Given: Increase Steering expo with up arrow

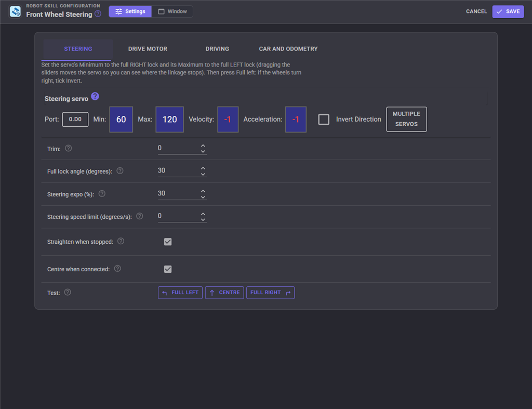Looking at the screenshot, I should (203, 191).
